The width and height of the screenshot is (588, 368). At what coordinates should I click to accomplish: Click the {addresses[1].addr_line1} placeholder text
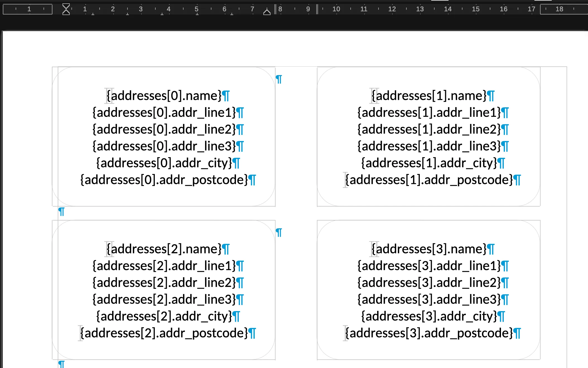click(429, 113)
